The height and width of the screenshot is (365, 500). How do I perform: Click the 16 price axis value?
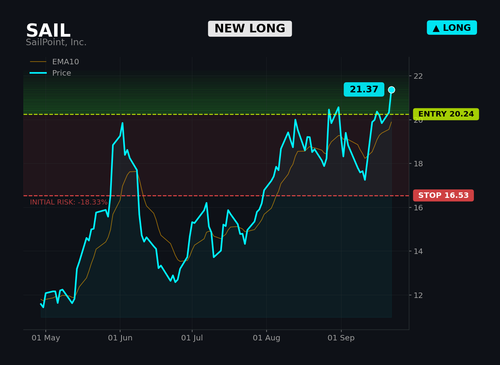coord(418,208)
